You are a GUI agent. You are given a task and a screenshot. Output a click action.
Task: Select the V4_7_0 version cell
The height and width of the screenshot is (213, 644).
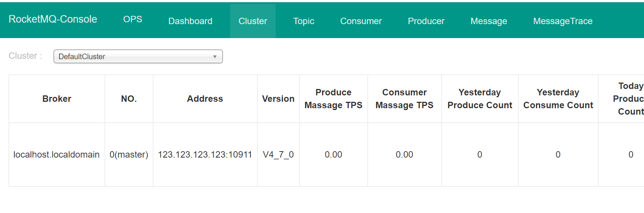click(x=278, y=155)
